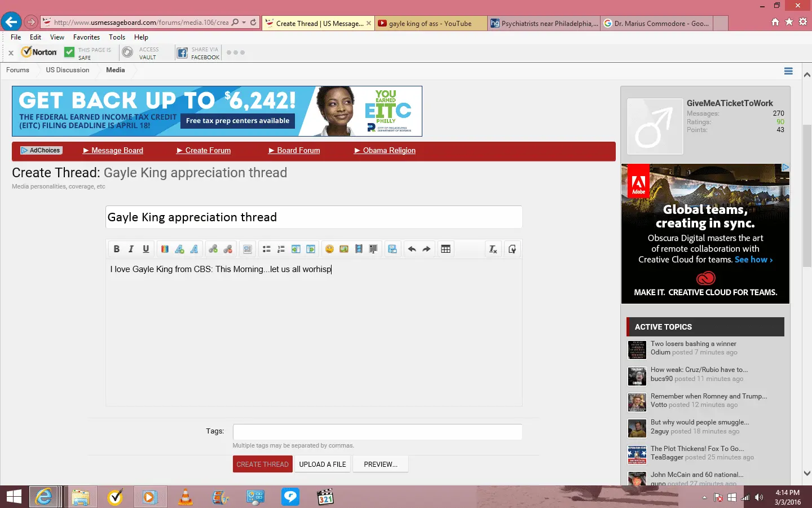This screenshot has width=812, height=508.
Task: Open the text alignment tool
Action: 248,249
